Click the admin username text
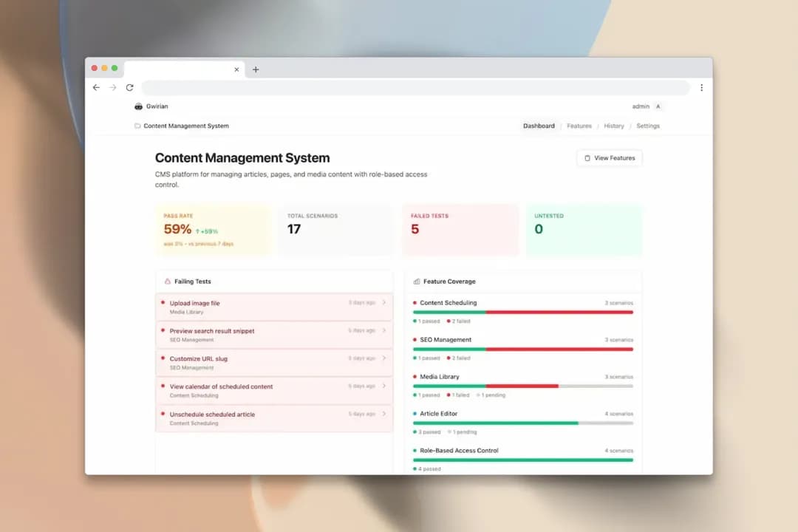Image resolution: width=798 pixels, height=532 pixels. coord(641,106)
